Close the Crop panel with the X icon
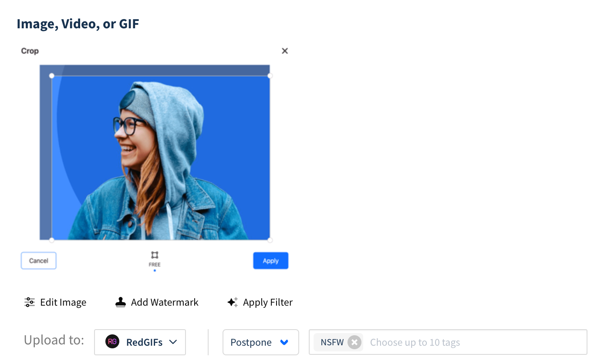594x364 pixels. tap(285, 51)
